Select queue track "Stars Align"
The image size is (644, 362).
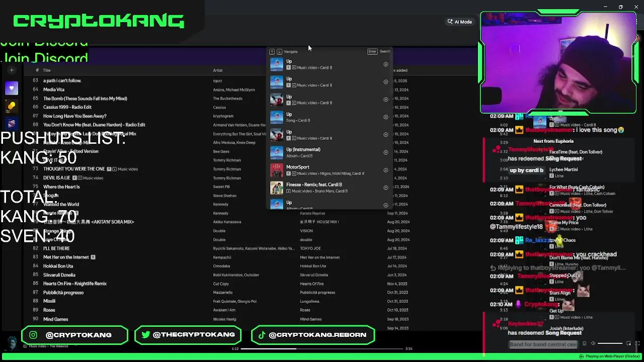(x=560, y=293)
